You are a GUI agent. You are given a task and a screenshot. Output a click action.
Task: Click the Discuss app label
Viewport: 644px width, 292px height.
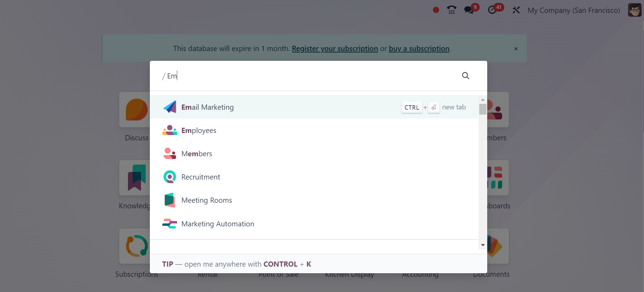(x=137, y=138)
